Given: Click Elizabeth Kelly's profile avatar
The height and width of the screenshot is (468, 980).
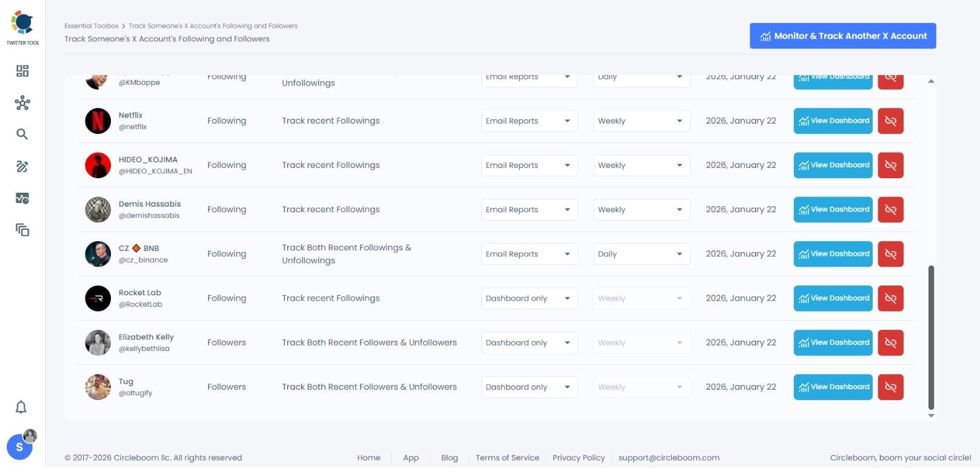Looking at the screenshot, I should click(98, 343).
